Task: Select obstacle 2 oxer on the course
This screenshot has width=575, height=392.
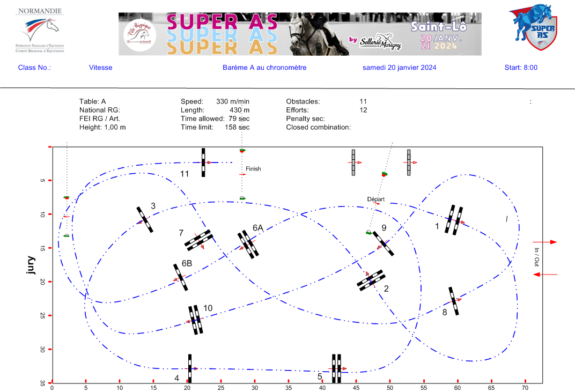Action: [x=371, y=280]
